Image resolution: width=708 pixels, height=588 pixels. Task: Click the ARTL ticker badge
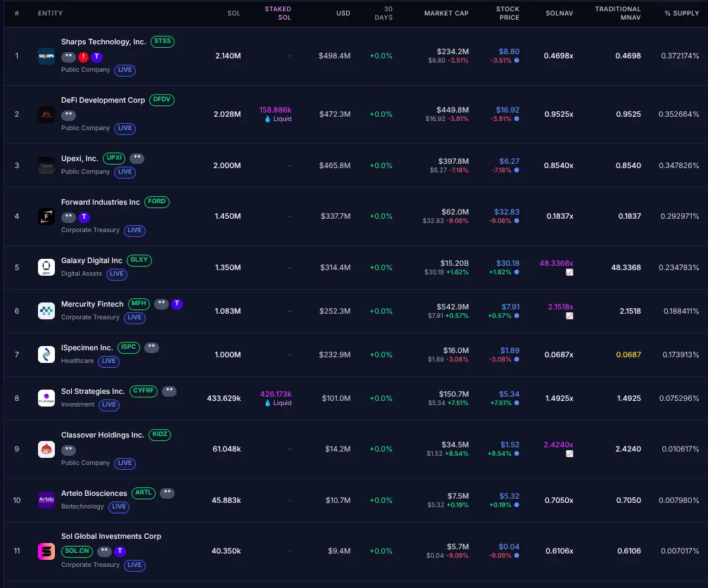(144, 493)
